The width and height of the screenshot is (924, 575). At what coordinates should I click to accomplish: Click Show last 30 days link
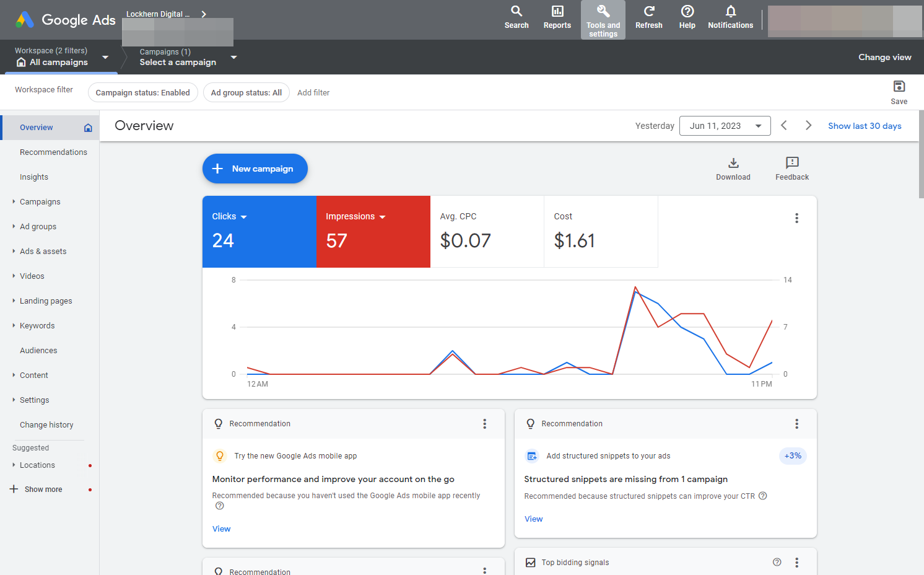[865, 126]
